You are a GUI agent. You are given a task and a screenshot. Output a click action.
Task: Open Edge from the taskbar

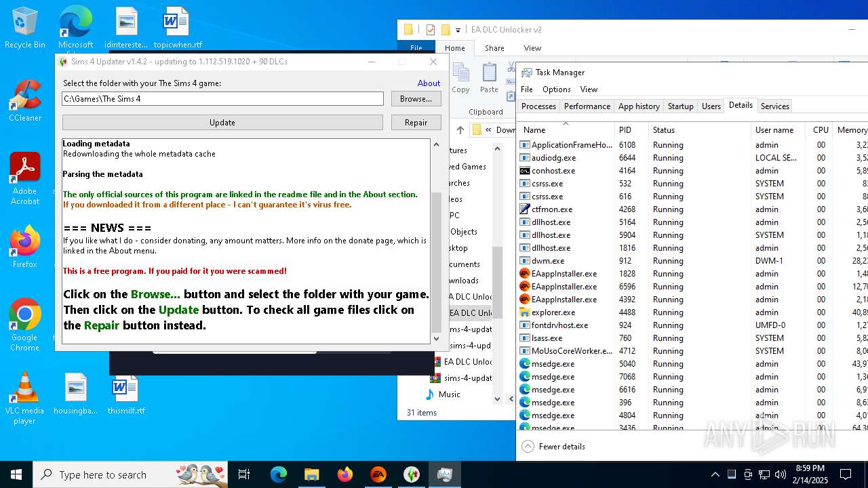point(279,474)
